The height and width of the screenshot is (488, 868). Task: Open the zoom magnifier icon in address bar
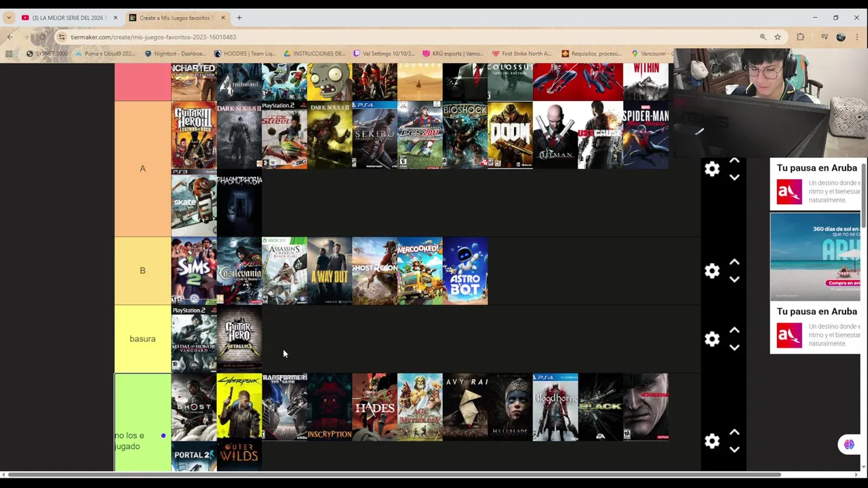(x=763, y=37)
